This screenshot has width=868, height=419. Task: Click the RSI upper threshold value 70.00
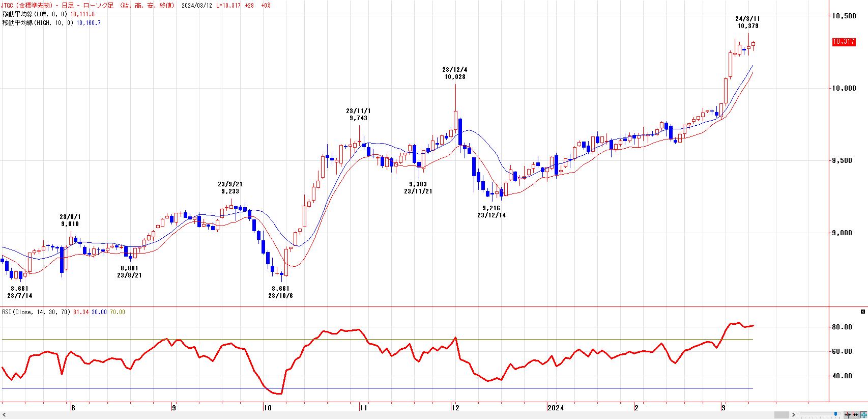(x=118, y=312)
